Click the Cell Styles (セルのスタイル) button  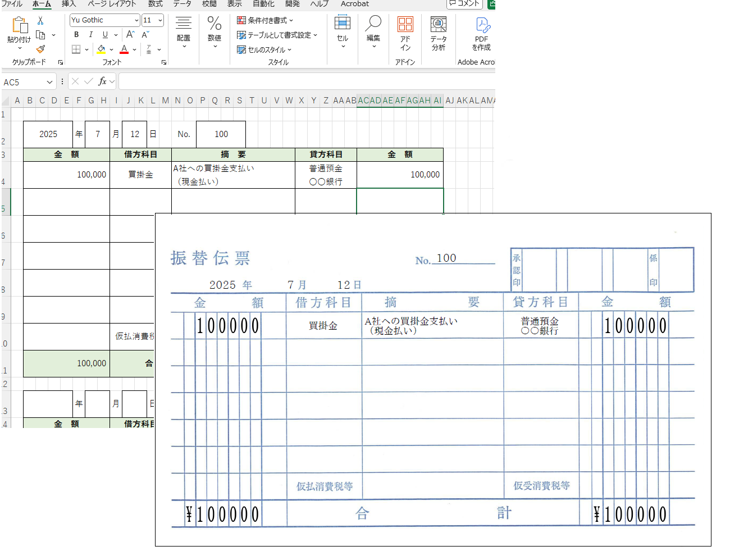(264, 50)
